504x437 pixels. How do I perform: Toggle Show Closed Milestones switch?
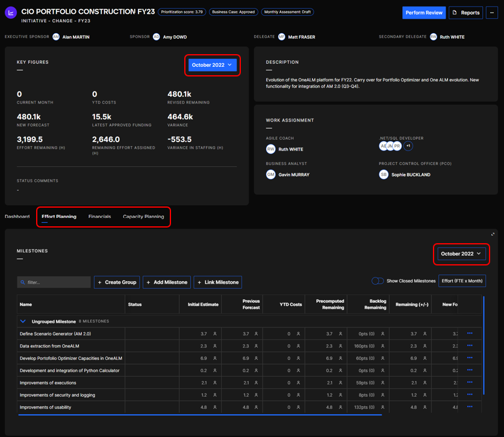click(378, 281)
